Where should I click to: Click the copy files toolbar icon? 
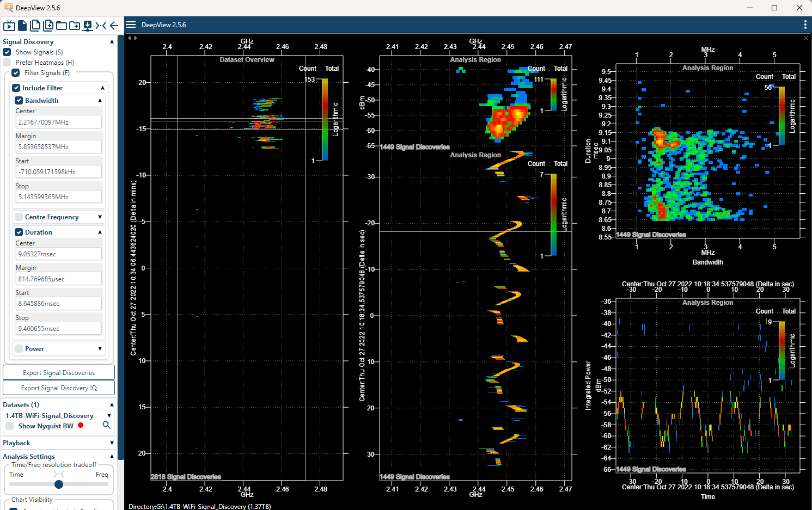click(35, 25)
